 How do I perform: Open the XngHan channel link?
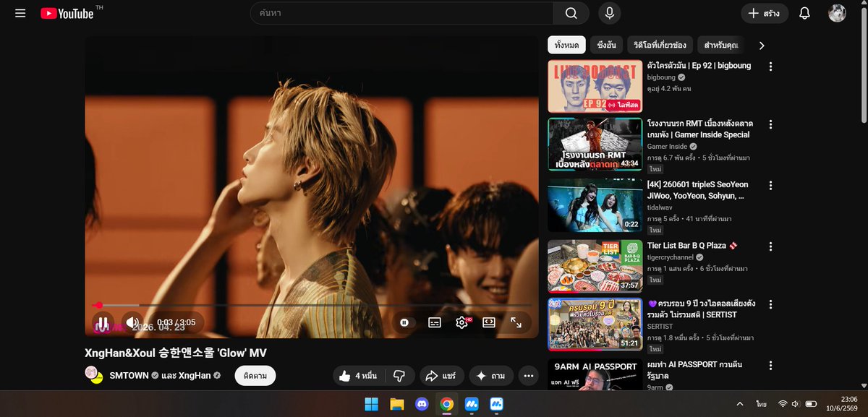[195, 376]
